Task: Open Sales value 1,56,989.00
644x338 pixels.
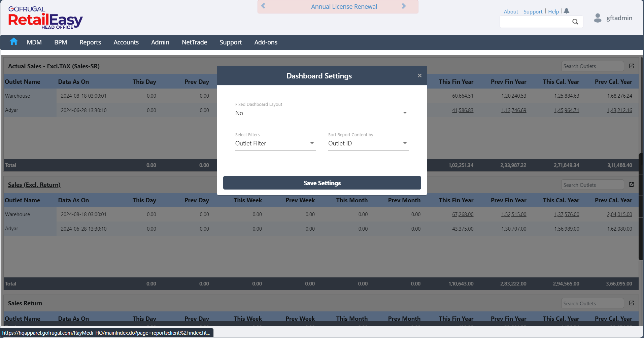Action: [567, 229]
